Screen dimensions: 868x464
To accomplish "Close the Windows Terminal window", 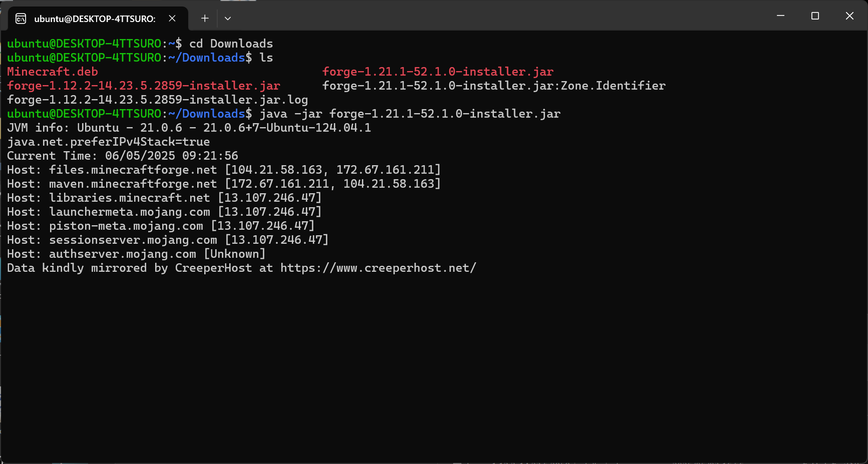I will click(849, 16).
